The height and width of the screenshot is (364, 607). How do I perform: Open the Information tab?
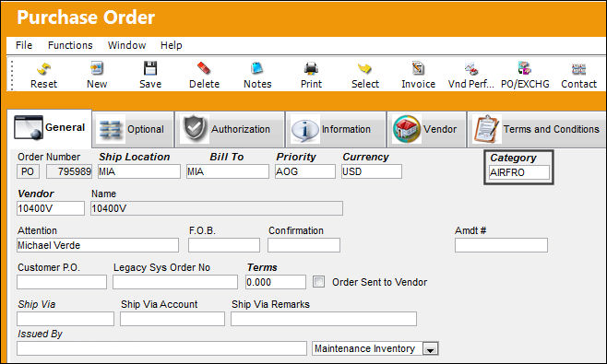pos(336,129)
